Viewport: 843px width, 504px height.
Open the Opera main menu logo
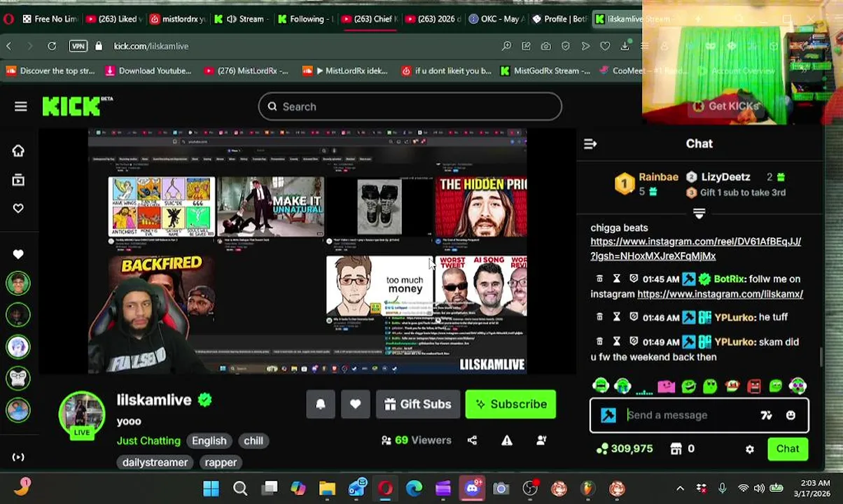tap(8, 19)
